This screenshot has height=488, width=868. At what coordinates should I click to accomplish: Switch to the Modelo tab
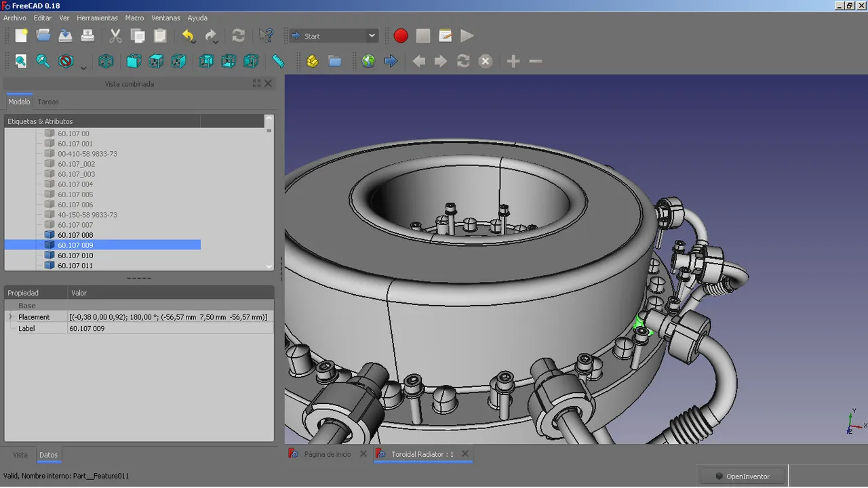19,102
